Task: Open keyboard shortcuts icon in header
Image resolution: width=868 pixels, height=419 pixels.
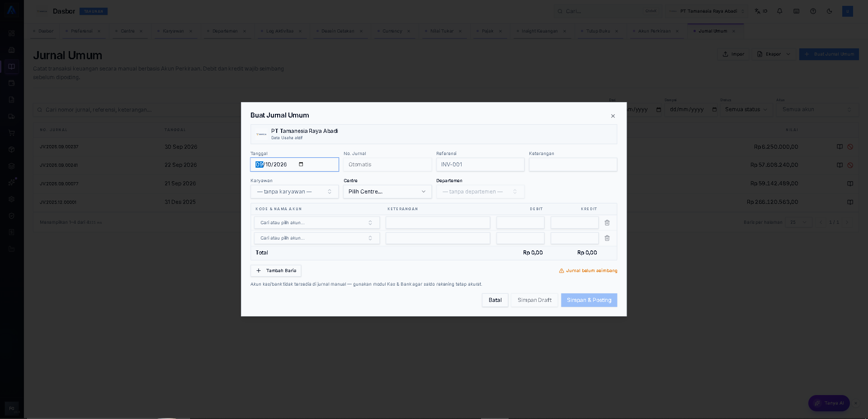Action: coord(797,11)
